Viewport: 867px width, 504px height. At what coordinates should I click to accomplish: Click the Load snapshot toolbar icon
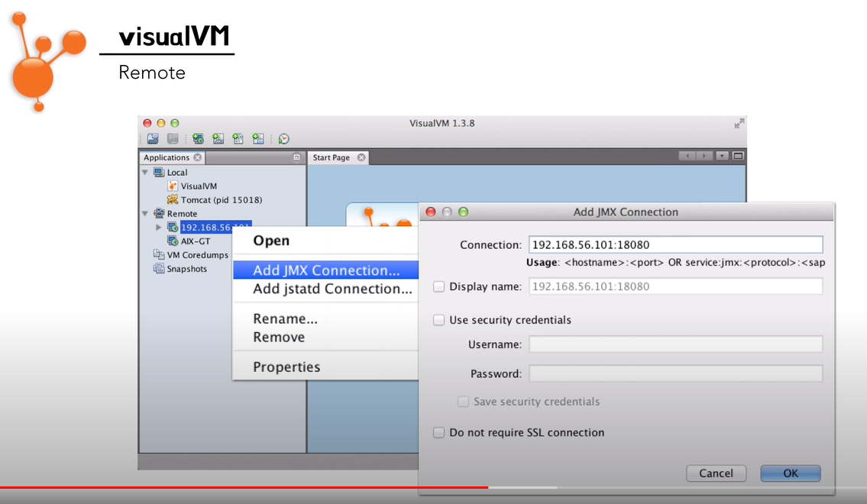click(x=154, y=139)
